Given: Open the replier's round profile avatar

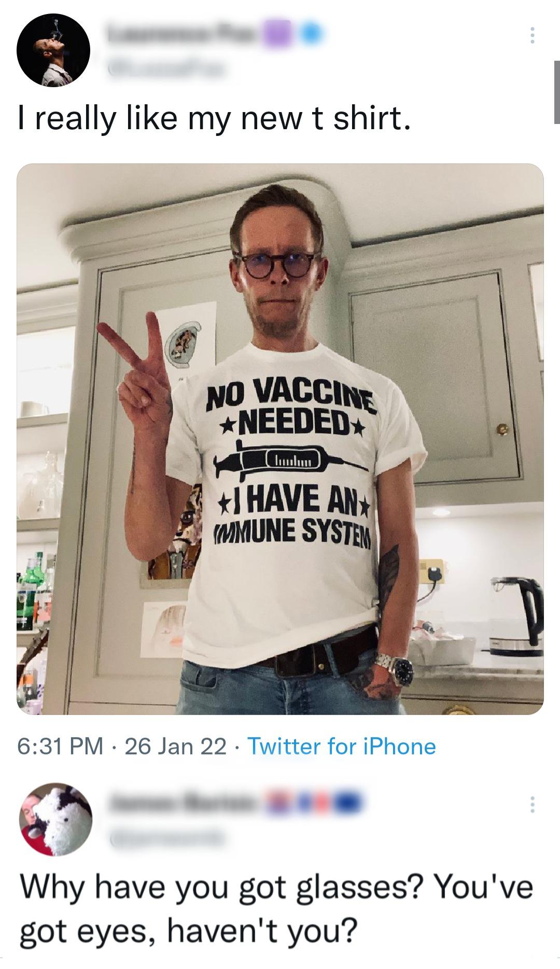Looking at the screenshot, I should pyautogui.click(x=56, y=819).
